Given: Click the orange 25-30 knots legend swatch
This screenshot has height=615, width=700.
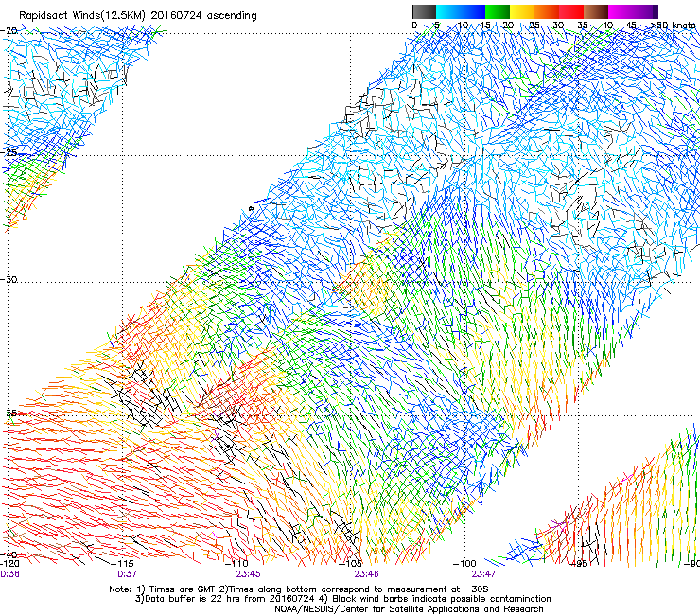Looking at the screenshot, I should [x=547, y=11].
